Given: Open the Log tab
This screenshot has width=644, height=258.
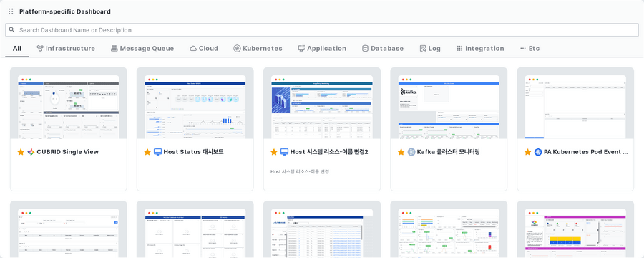Looking at the screenshot, I should point(430,49).
